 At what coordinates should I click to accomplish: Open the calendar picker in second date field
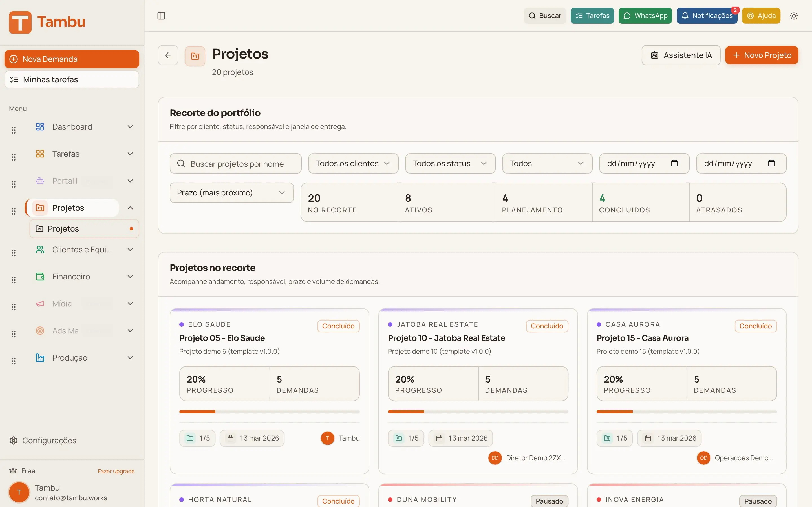point(771,163)
